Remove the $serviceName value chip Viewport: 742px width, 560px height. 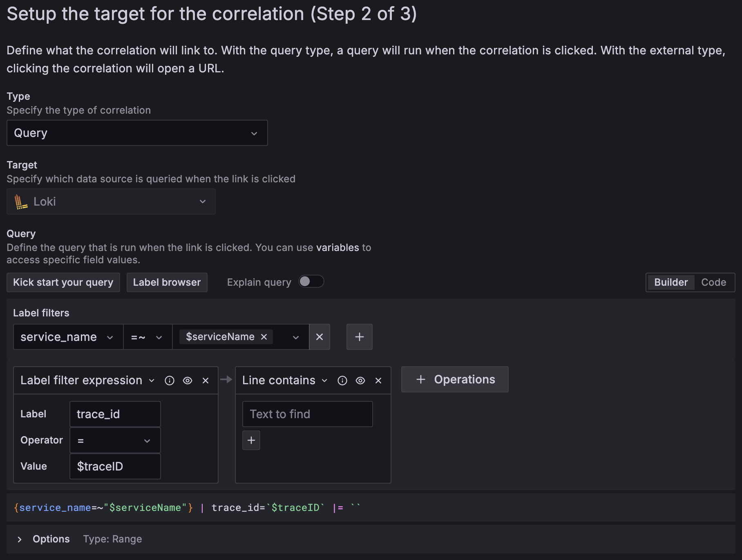point(264,337)
